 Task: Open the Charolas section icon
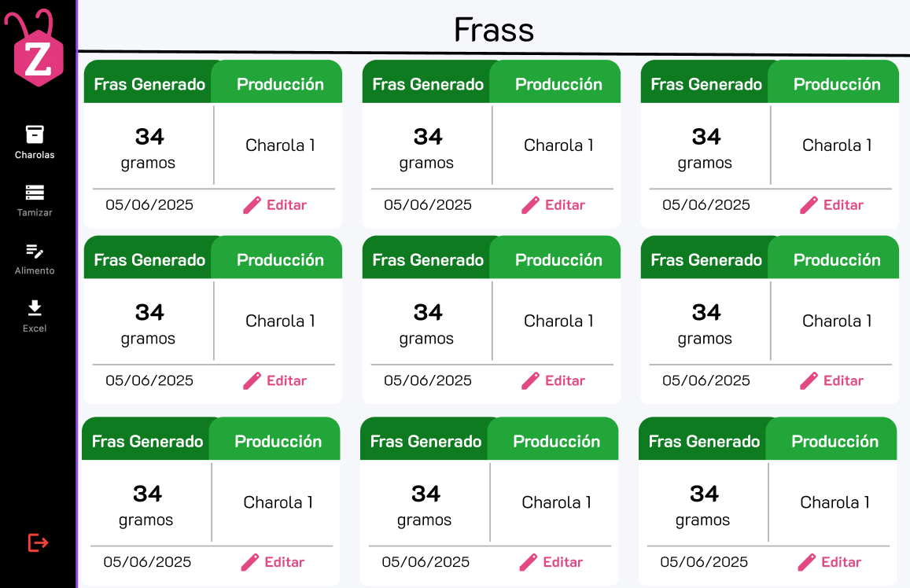[x=35, y=134]
